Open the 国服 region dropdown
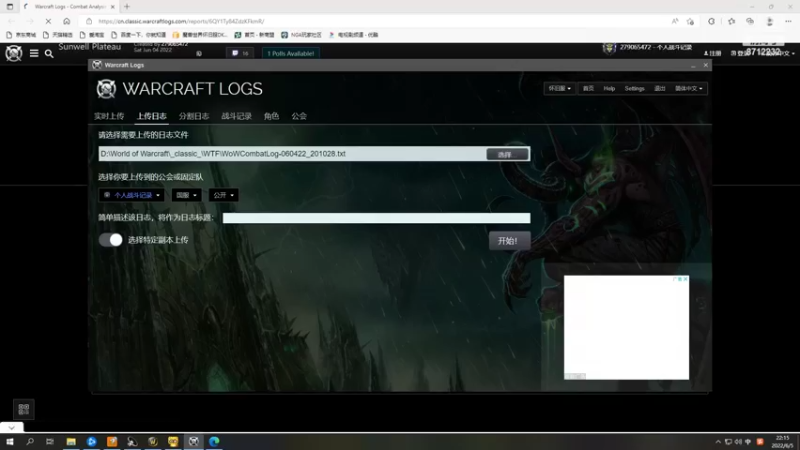The height and width of the screenshot is (450, 800). [186, 195]
